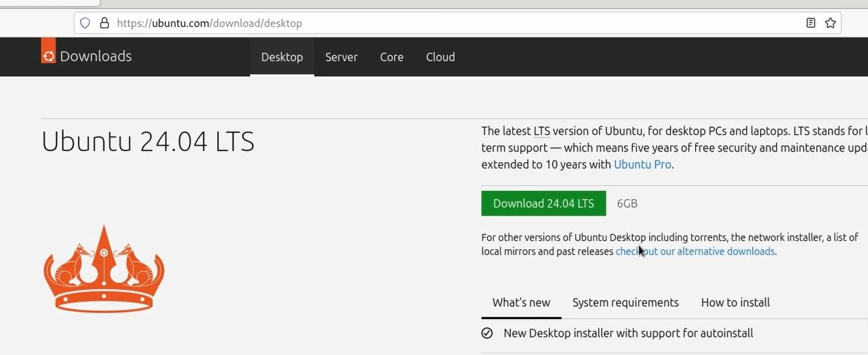This screenshot has width=868, height=355.
Task: Click the Ubuntu crown mascot image
Action: pos(104,269)
